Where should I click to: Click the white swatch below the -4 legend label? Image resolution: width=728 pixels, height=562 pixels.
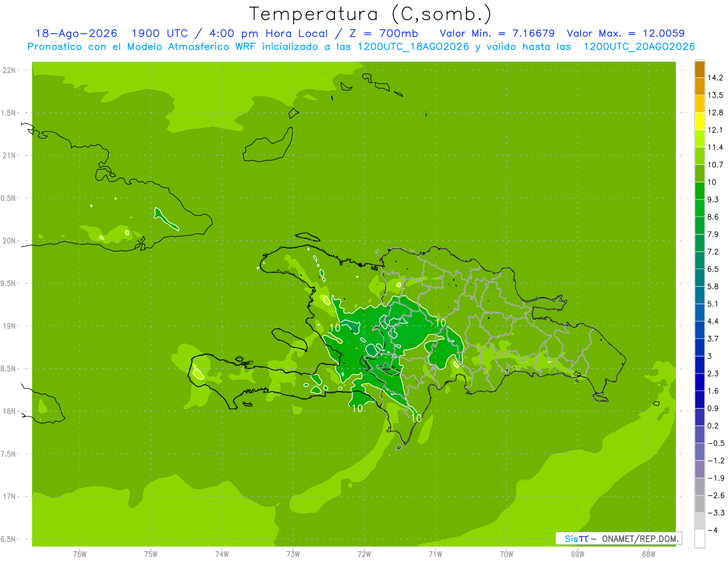point(699,539)
